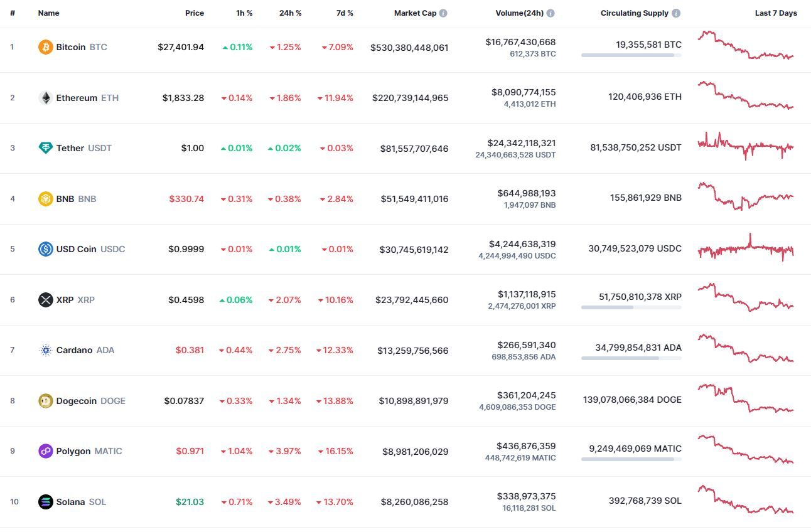Sort the table by 24h % header
This screenshot has height=532, width=811.
(x=290, y=13)
